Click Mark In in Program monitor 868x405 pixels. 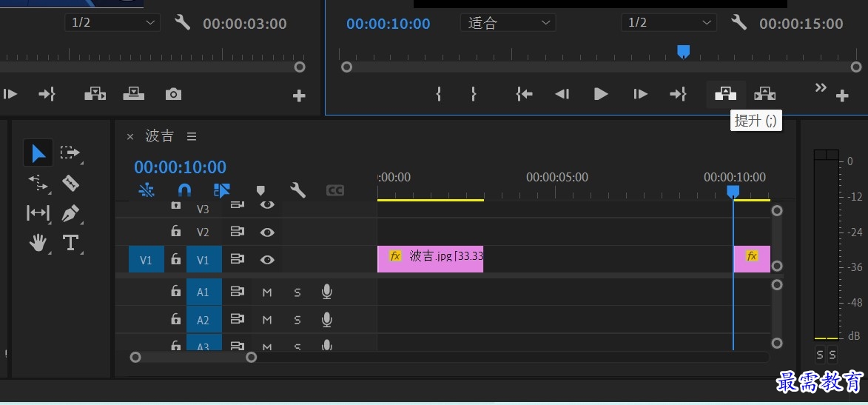point(438,94)
